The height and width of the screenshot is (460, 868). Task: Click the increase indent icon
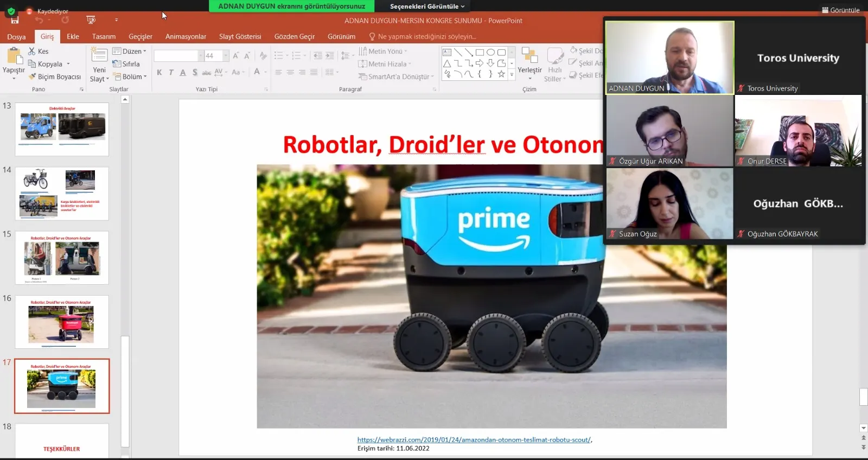tap(330, 55)
